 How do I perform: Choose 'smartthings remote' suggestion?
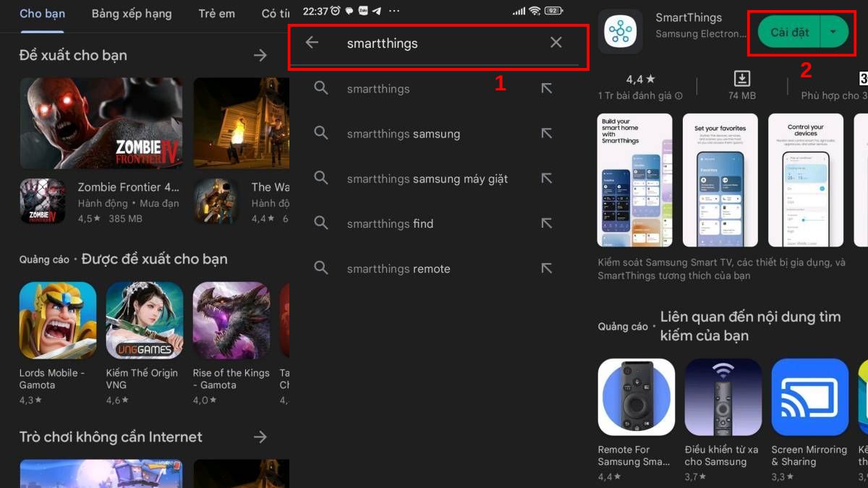pyautogui.click(x=399, y=268)
